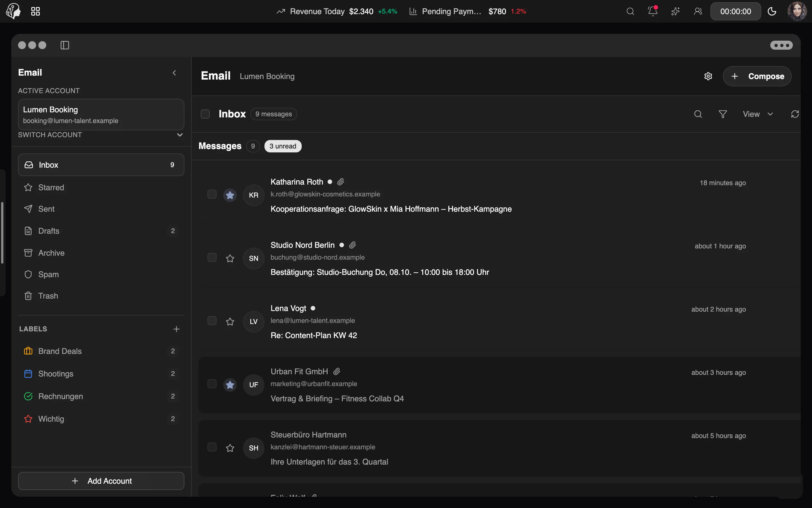Screen dimensions: 812x508
Task: Open the user contacts icon in top bar
Action: click(698, 11)
